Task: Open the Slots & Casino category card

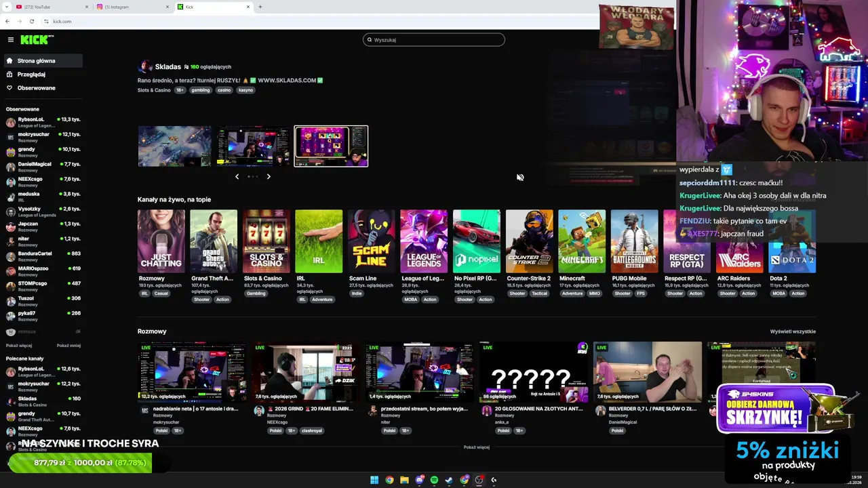Action: pos(267,241)
